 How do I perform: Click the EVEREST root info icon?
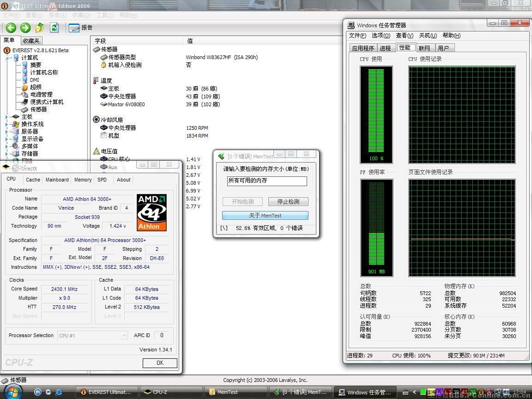(x=7, y=50)
